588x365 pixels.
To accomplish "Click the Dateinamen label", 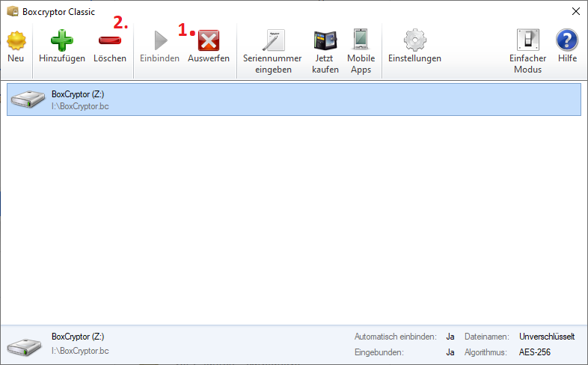I will [487, 337].
